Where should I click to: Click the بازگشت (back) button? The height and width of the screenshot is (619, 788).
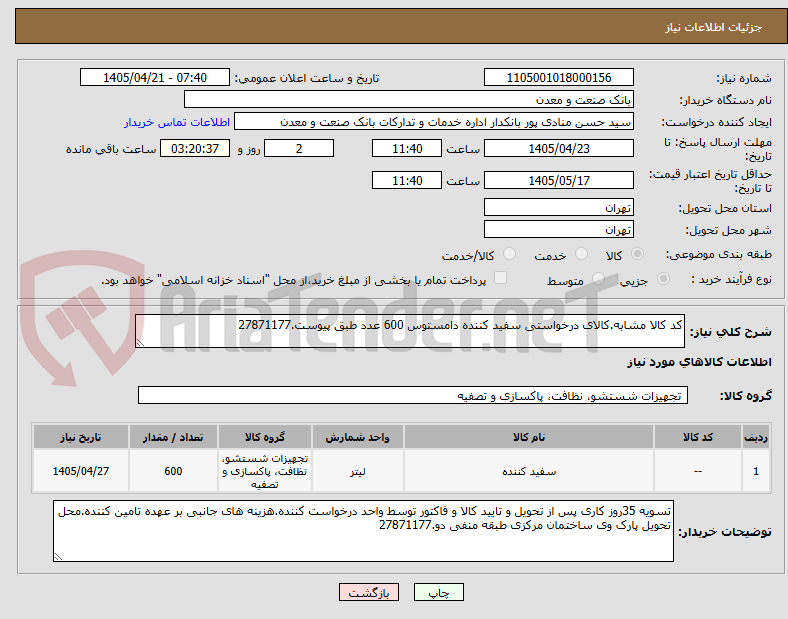369,592
